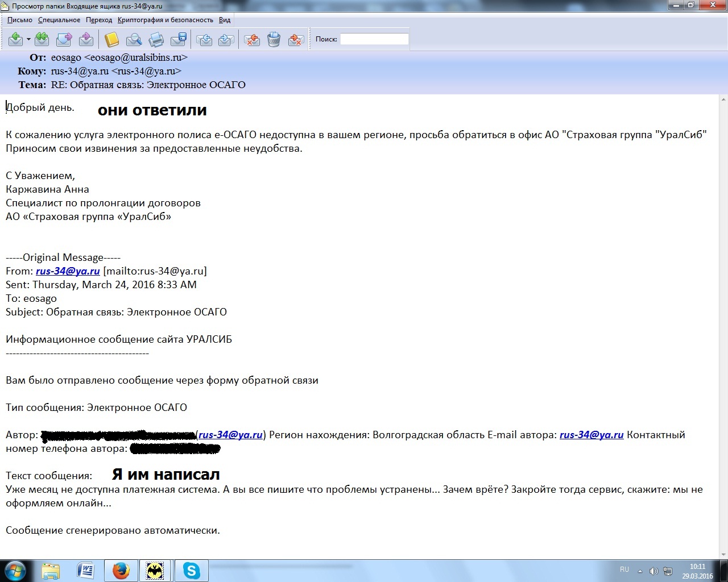728x582 pixels.
Task: Go to the previous message icon
Action: (x=204, y=39)
